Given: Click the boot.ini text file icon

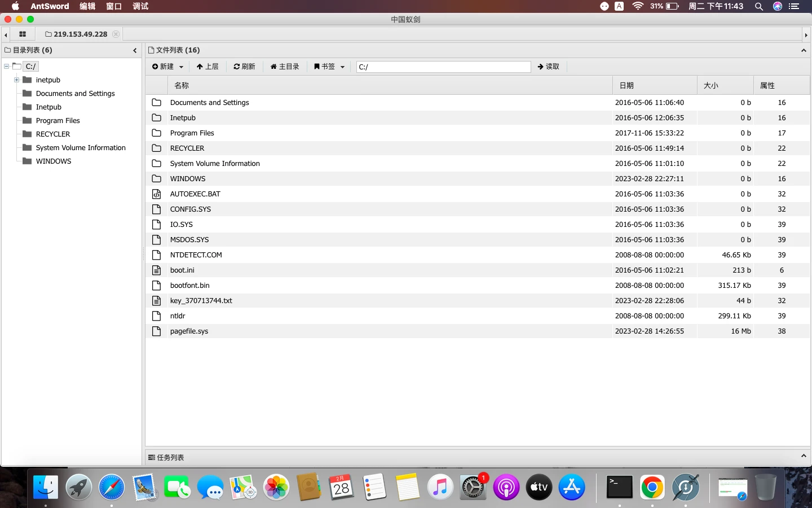Looking at the screenshot, I should (x=157, y=270).
